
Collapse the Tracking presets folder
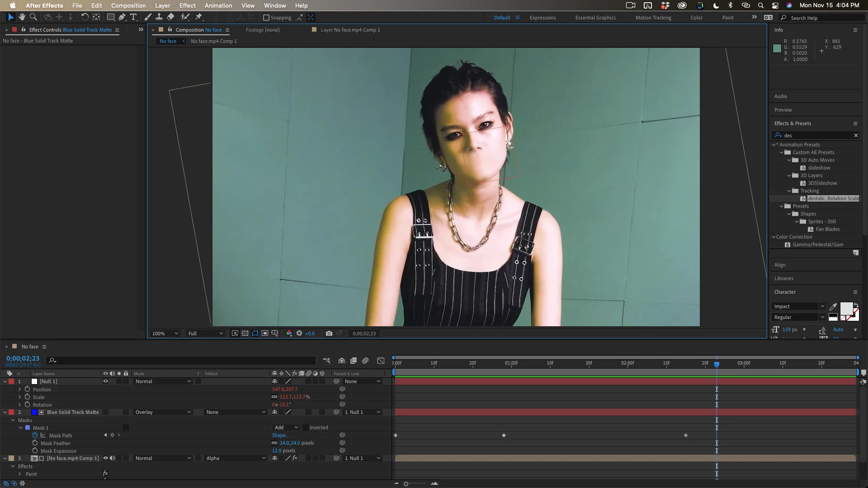point(789,191)
